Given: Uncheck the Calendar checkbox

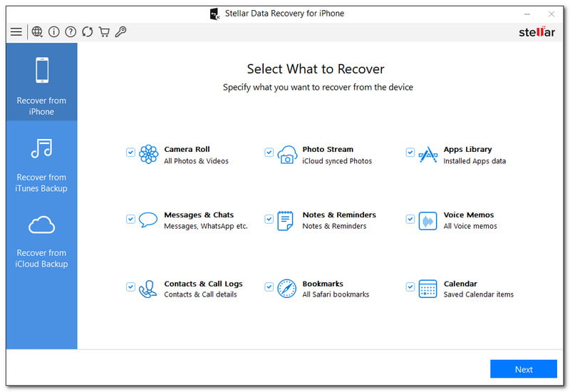Looking at the screenshot, I should [410, 287].
